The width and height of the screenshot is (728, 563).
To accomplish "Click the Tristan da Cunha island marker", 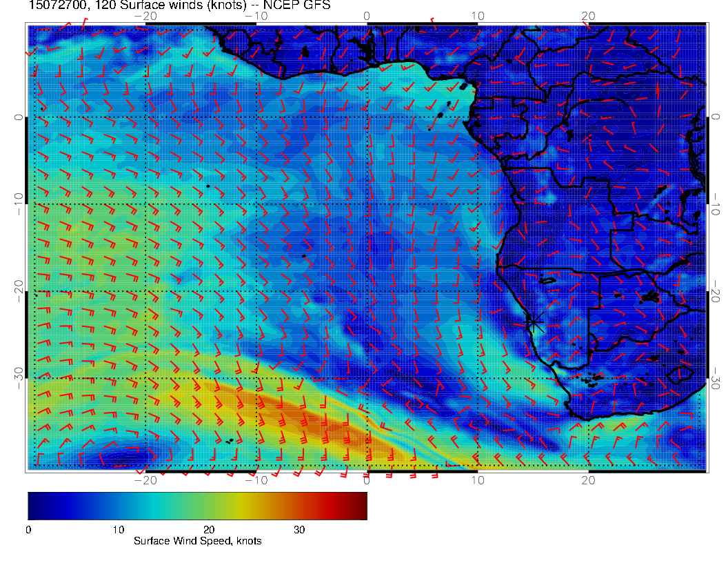I will (x=228, y=441).
